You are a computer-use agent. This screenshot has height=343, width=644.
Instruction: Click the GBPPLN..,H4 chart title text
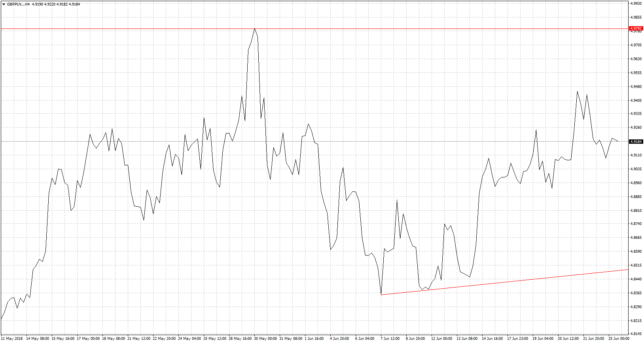(x=18, y=4)
